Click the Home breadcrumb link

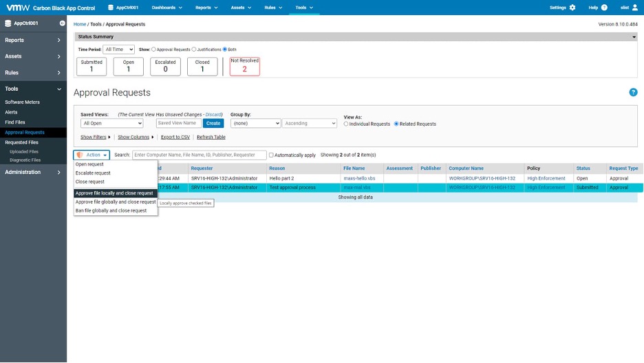[80, 24]
